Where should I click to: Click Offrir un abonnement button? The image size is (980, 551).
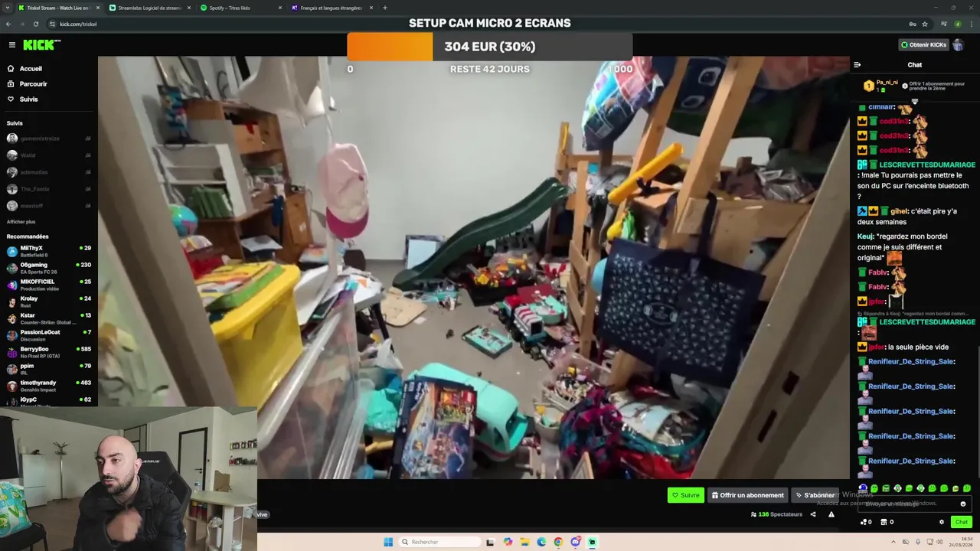747,495
